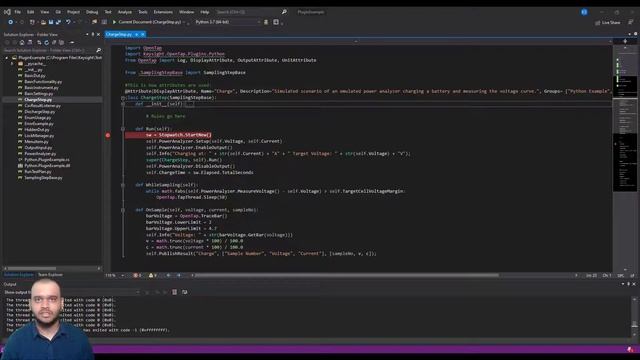Viewport: 640px width, 360px height.
Task: Click the warnings count icon below the editor
Action: (152, 276)
